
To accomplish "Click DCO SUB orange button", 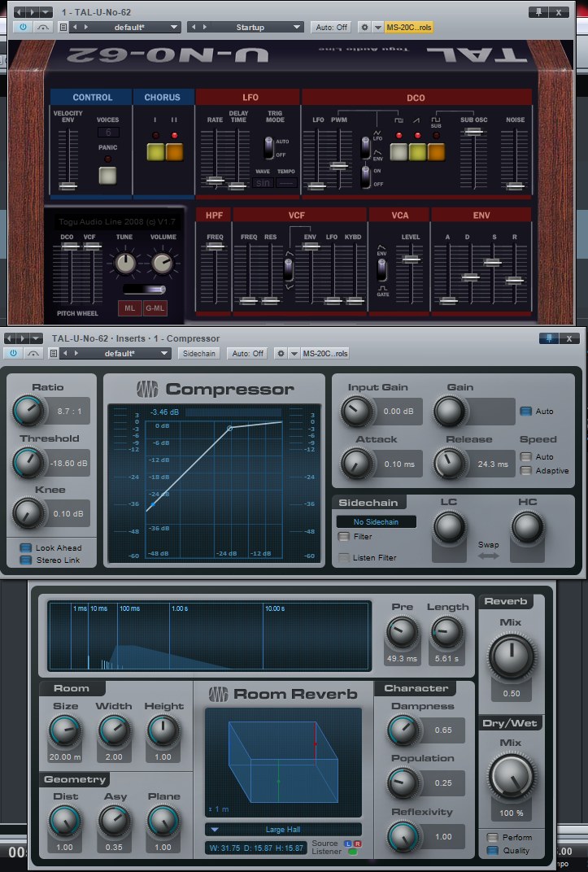I will 436,152.
